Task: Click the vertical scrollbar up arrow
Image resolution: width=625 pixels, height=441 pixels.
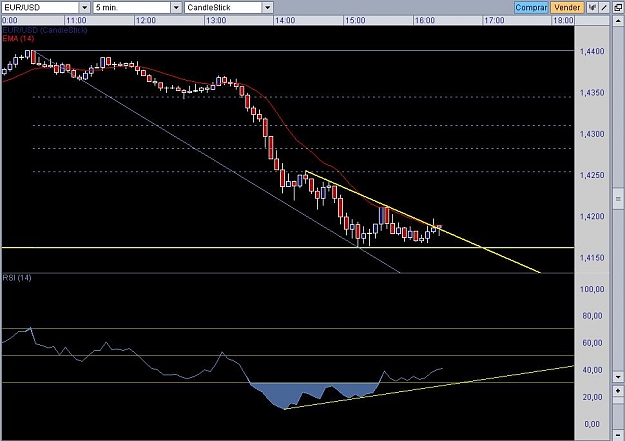Action: pyautogui.click(x=618, y=21)
